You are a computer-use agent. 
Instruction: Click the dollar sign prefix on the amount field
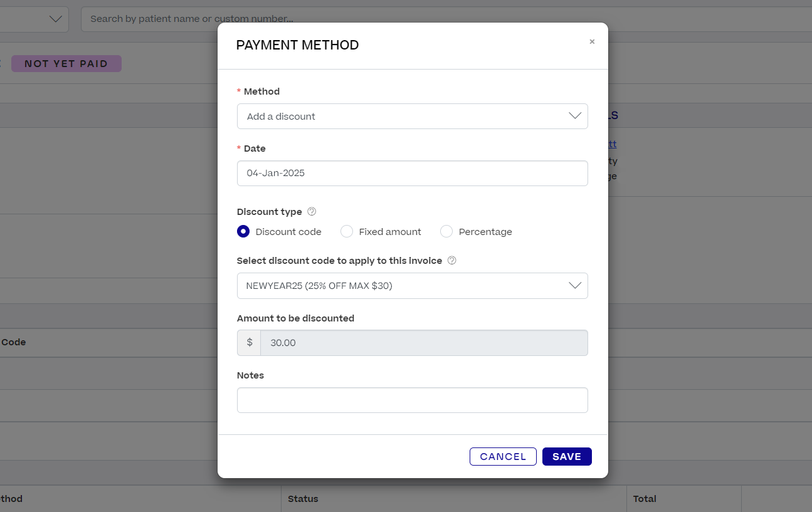(x=248, y=343)
